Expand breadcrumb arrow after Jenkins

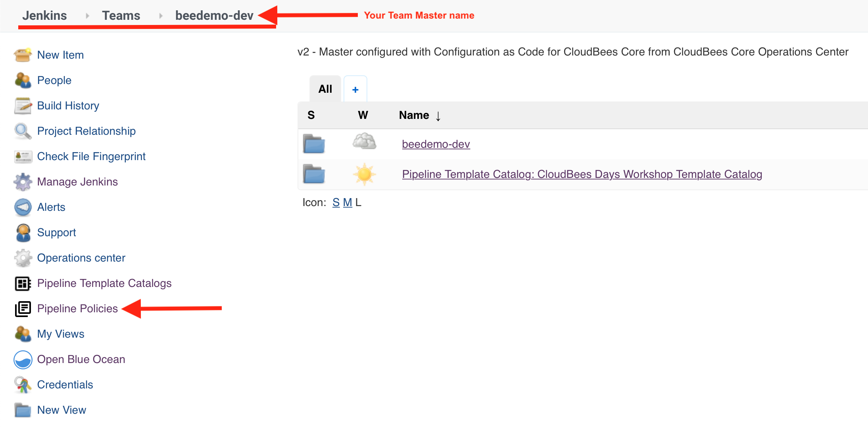(x=87, y=16)
